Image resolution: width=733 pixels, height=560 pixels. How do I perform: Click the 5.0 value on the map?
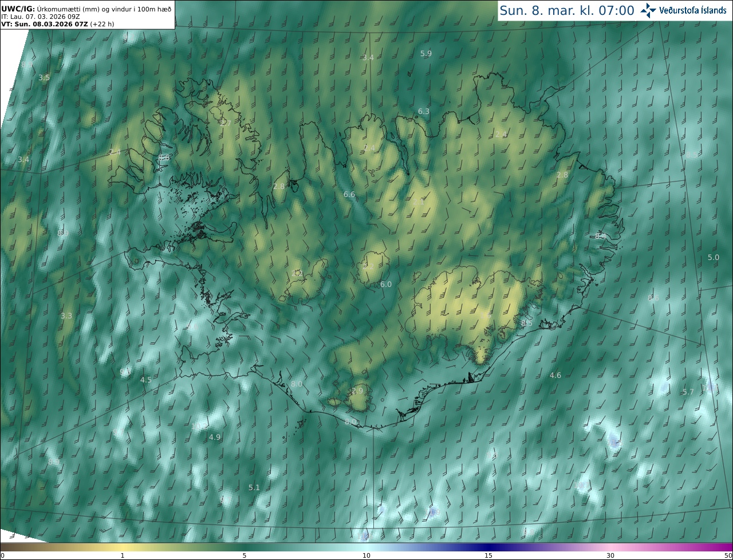coord(714,258)
